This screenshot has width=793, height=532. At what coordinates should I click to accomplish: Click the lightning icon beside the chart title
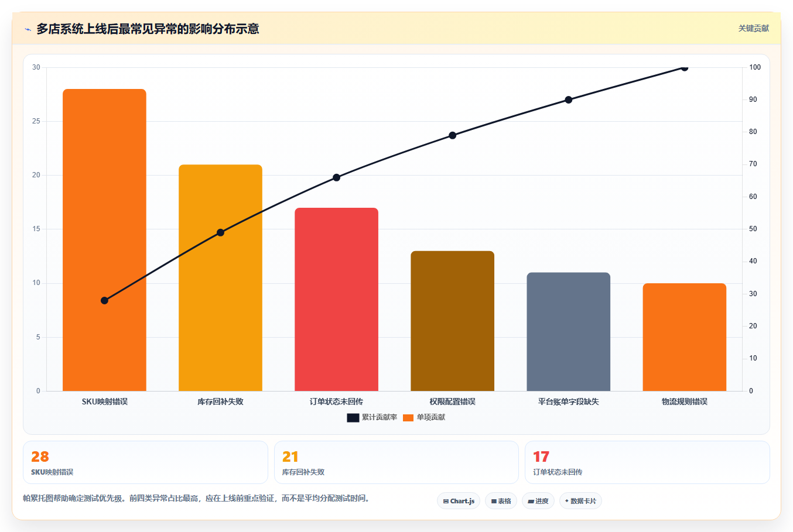28,29
